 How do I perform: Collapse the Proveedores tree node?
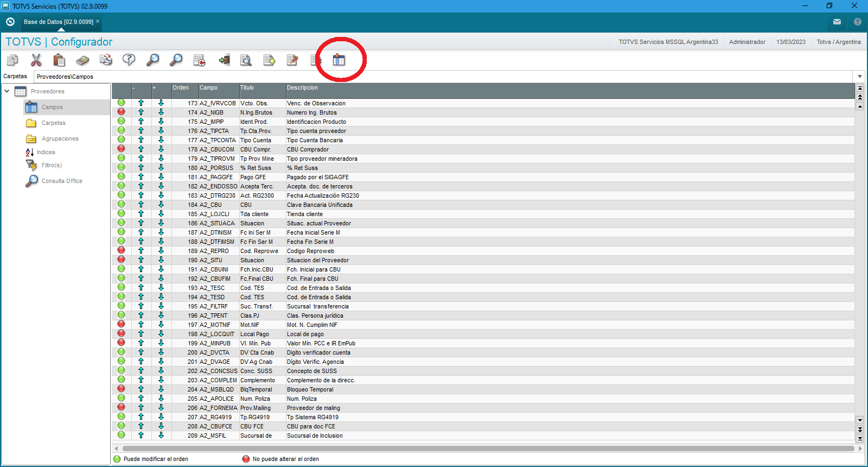pyautogui.click(x=7, y=91)
